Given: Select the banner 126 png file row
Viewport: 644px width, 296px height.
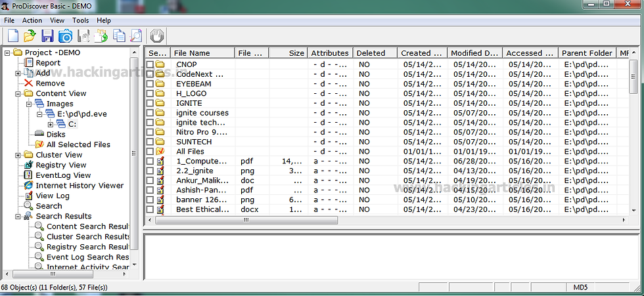Looking at the screenshot, I should click(x=386, y=200).
